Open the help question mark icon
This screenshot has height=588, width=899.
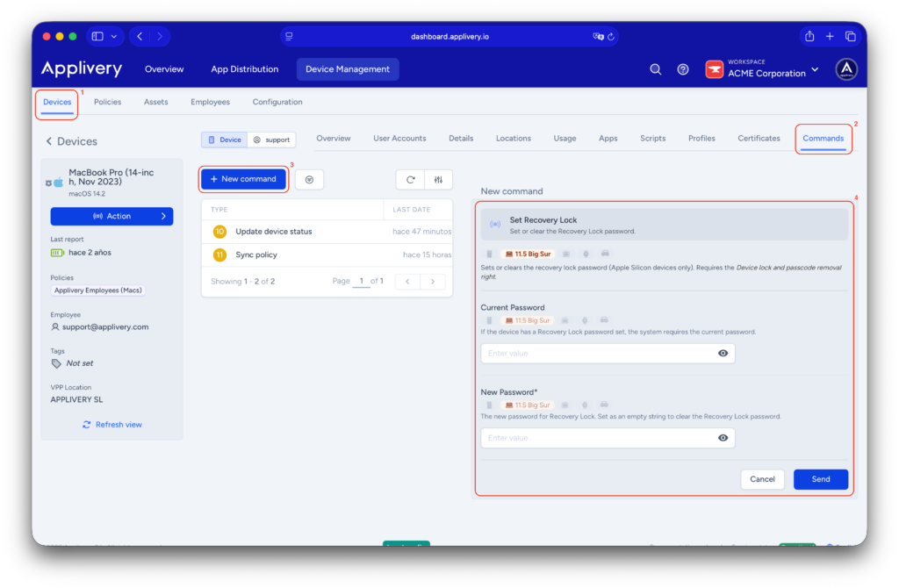[x=683, y=69]
